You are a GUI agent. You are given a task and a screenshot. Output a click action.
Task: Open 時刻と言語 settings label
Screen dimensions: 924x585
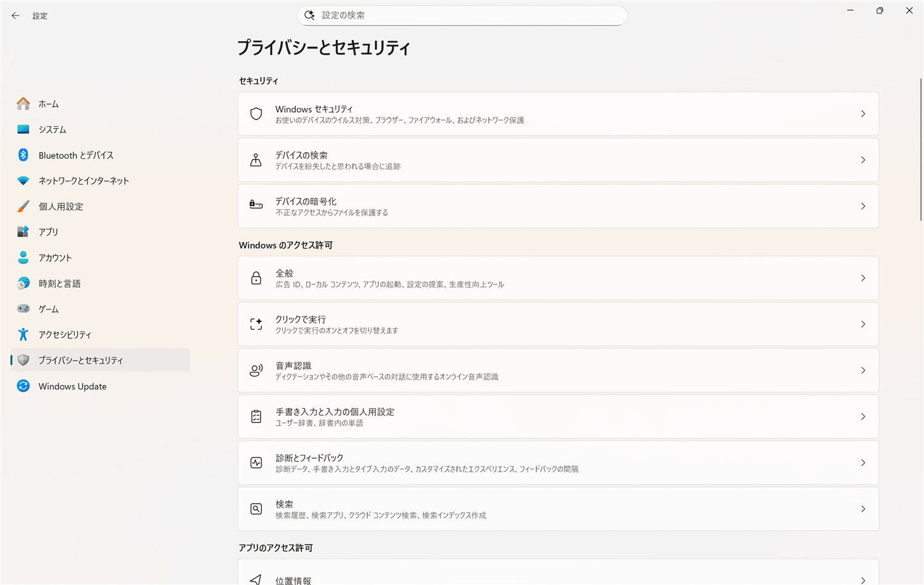[59, 283]
